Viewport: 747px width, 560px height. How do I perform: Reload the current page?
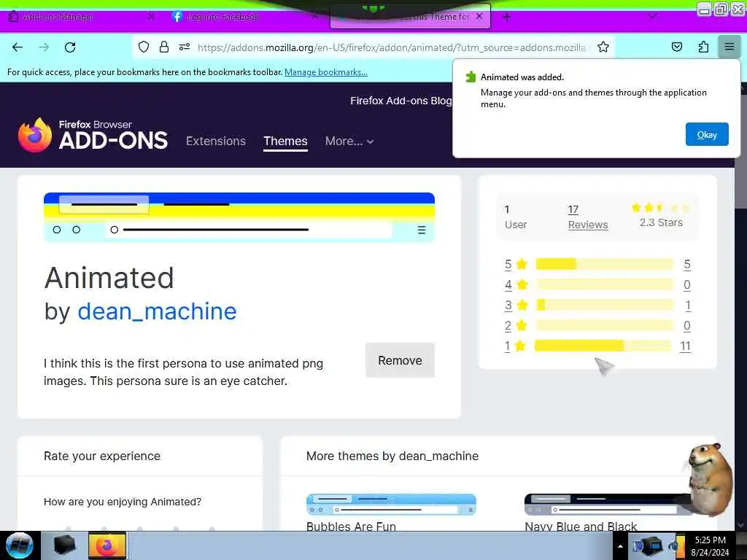pos(70,47)
